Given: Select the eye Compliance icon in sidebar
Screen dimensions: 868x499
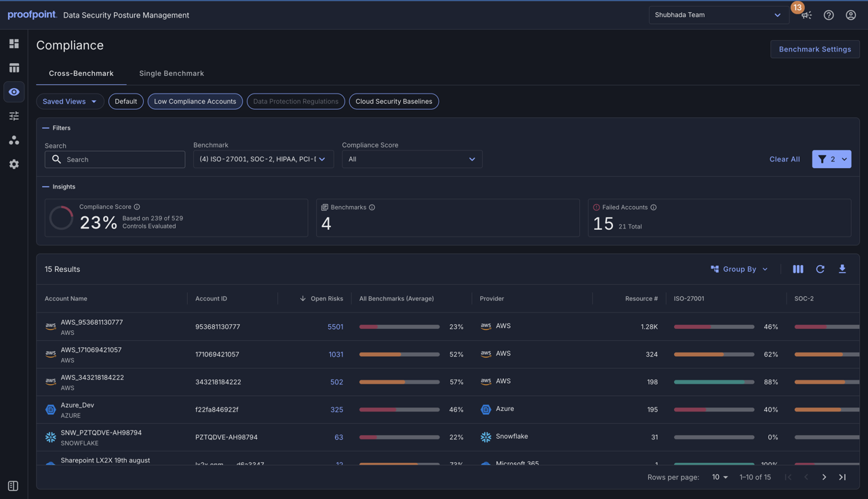Looking at the screenshot, I should click(x=14, y=92).
